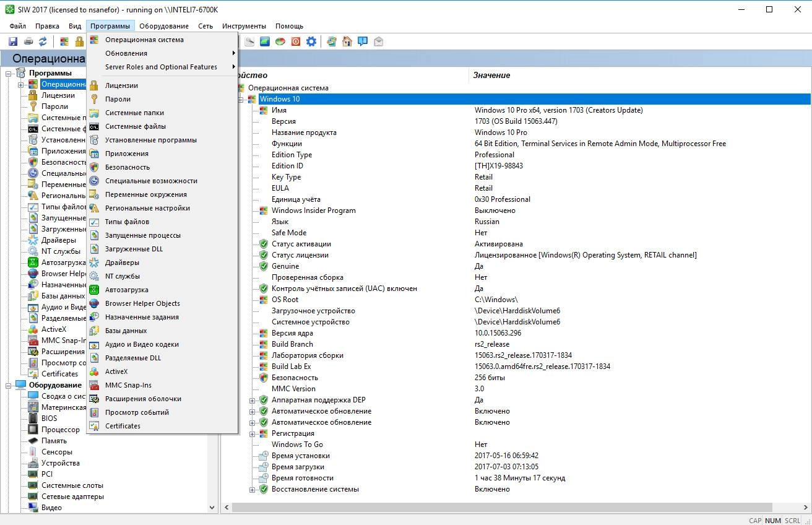Click colored balls icon beside ActiveX in menu

point(94,371)
